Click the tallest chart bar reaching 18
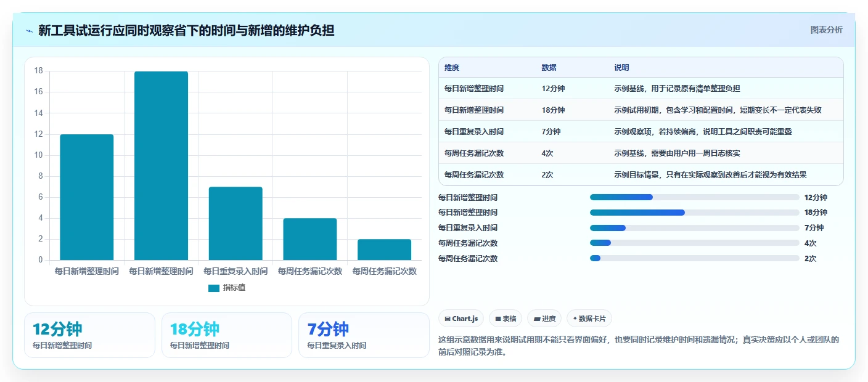Screen dimensions: 868x382 (161, 166)
